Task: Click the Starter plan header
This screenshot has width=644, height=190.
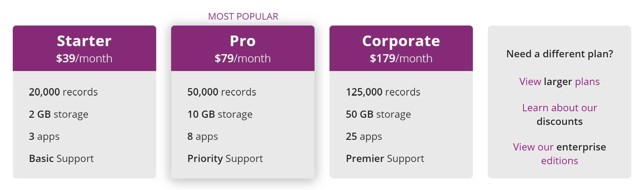Action: pyautogui.click(x=84, y=41)
